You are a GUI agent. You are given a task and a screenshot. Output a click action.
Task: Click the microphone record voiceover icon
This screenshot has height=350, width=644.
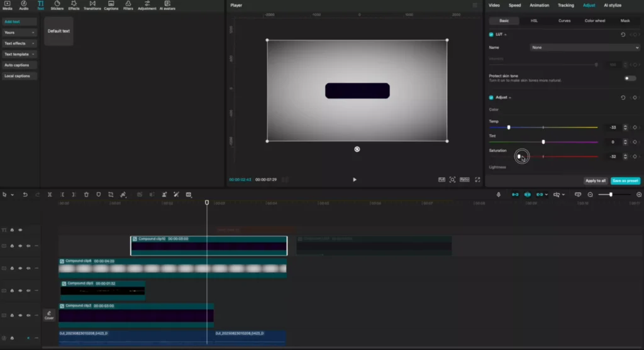point(499,195)
